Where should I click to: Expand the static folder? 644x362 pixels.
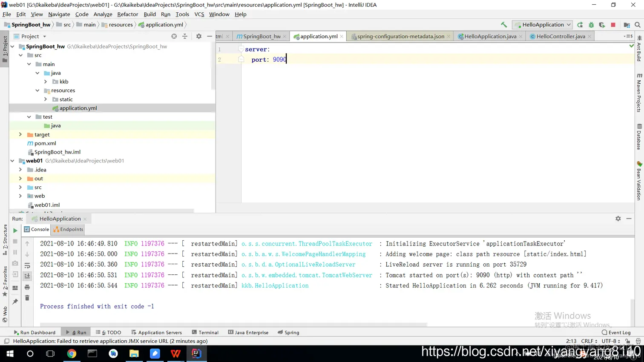46,99
